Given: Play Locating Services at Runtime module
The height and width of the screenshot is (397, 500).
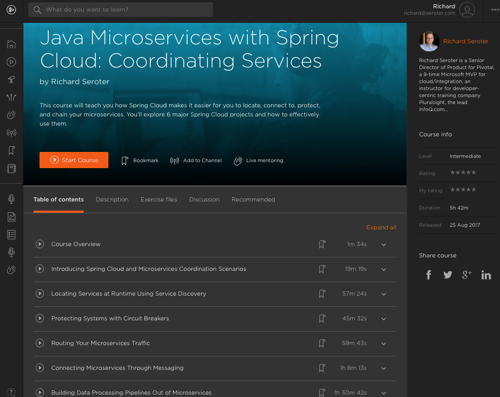Looking at the screenshot, I should 40,293.
